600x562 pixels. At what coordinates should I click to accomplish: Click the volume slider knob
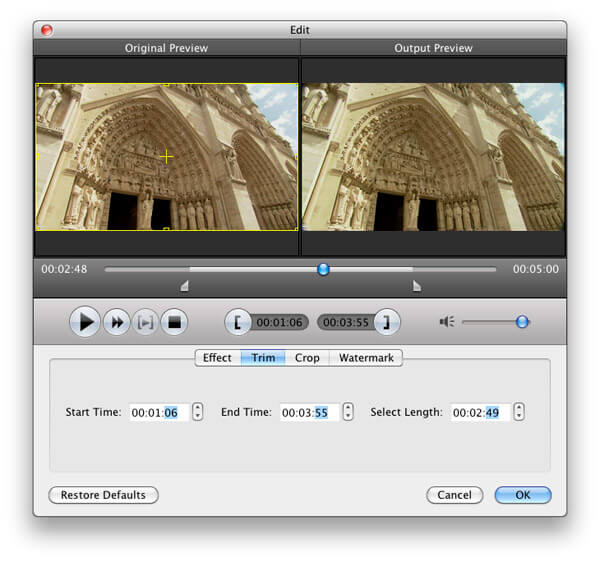pos(522,322)
